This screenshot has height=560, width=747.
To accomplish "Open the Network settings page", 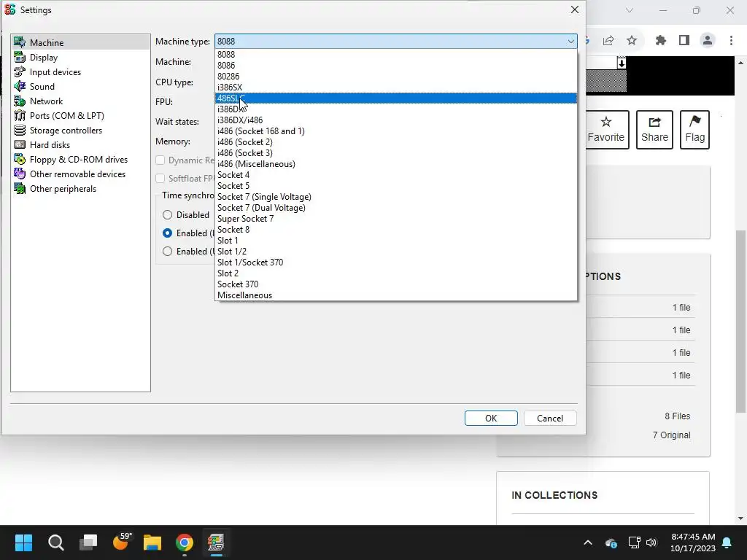I will (80, 101).
